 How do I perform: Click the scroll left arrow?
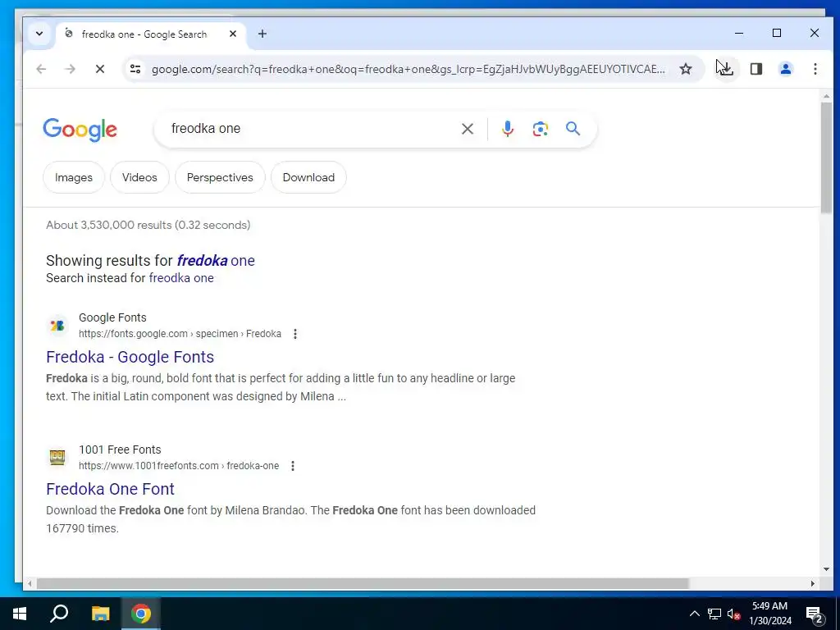(x=30, y=583)
